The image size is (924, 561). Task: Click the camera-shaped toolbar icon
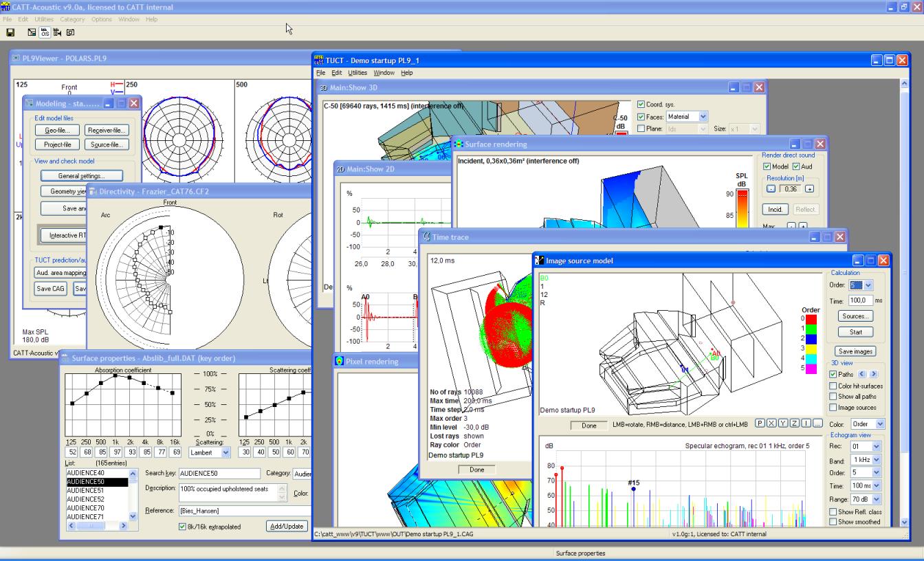[x=70, y=32]
